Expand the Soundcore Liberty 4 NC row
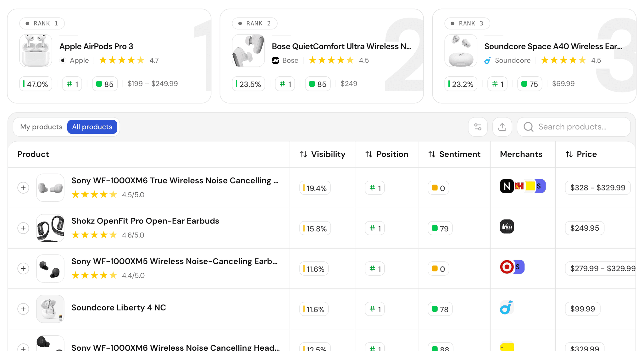The image size is (644, 351). [x=23, y=309]
